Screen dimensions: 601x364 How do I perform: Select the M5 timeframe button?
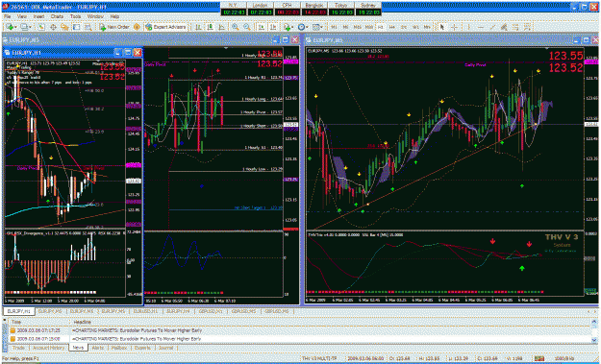pyautogui.click(x=346, y=27)
